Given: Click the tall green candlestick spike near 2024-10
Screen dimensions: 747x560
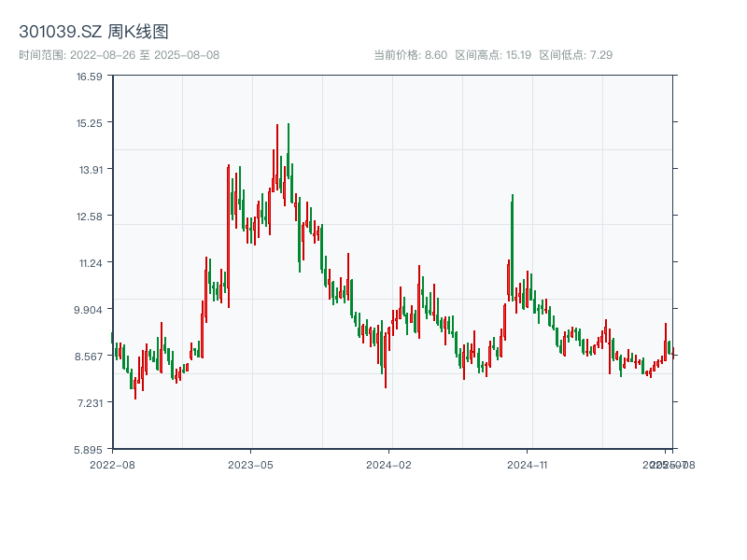Looking at the screenshot, I should 512,247.
